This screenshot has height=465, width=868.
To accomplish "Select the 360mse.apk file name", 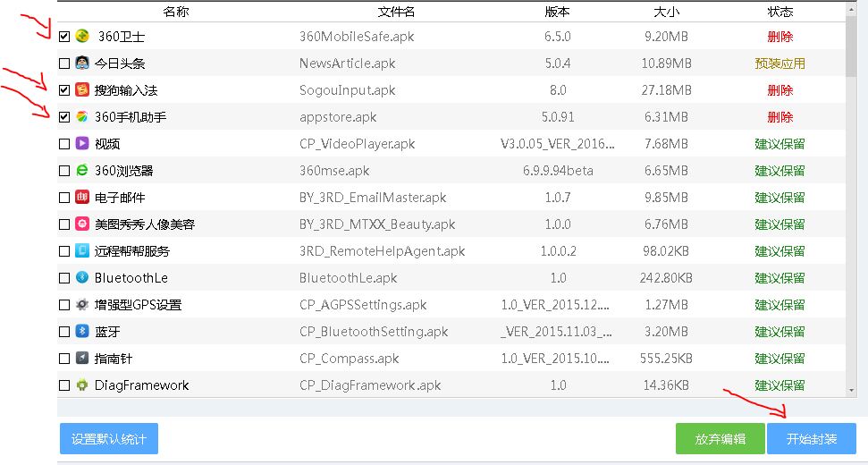I will click(x=334, y=171).
